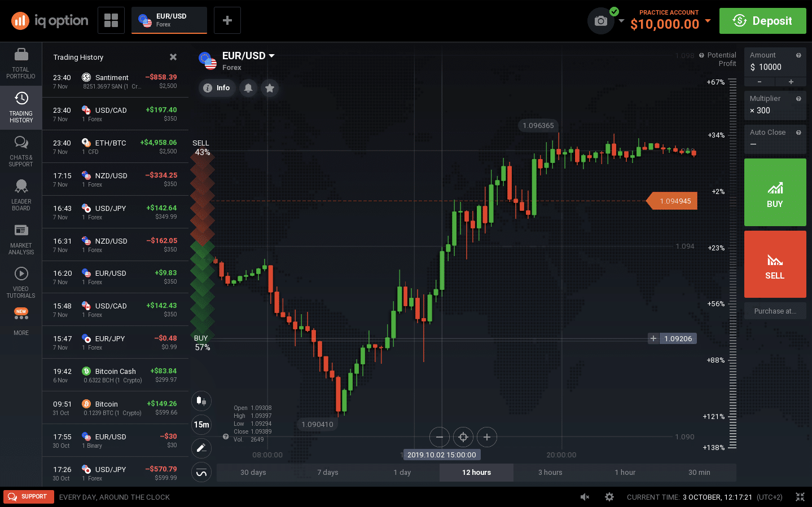Screen dimensions: 812x507
Task: Click help icon next to Multiplier
Action: 798,99
